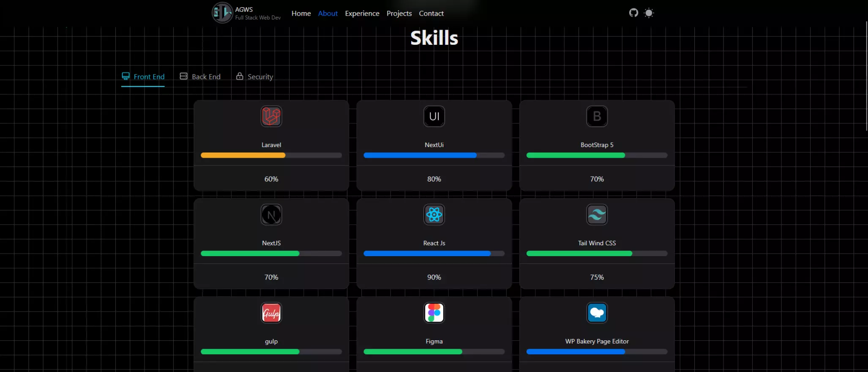Click the AGWS site logo

[222, 13]
